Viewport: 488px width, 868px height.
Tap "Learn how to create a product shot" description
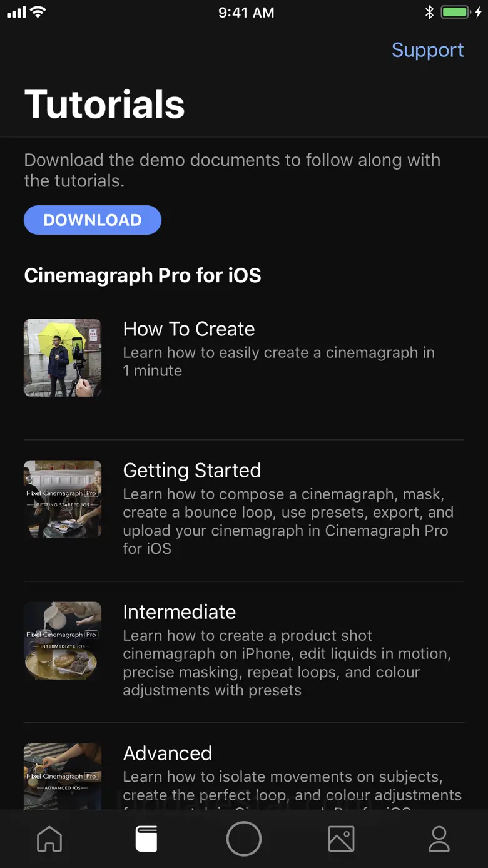pyautogui.click(x=287, y=663)
